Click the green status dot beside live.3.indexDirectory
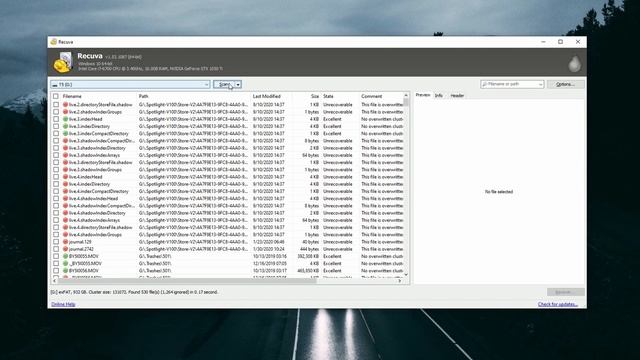Screen dimensions: 640x360 tap(65, 127)
